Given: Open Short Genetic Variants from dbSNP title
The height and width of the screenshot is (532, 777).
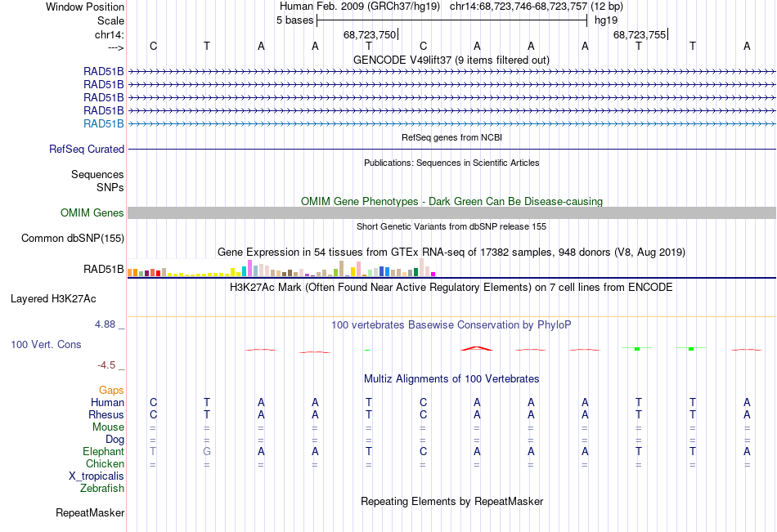Looking at the screenshot, I should (x=451, y=226).
